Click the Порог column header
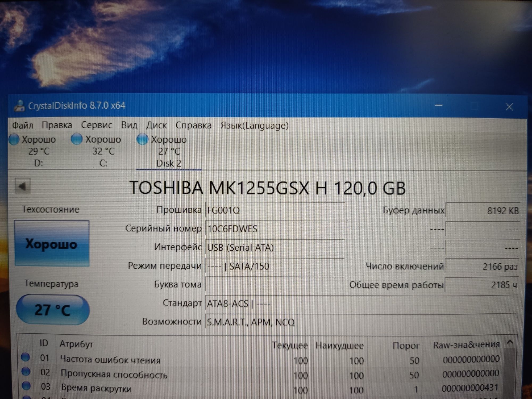Image resolution: width=532 pixels, height=399 pixels. tap(406, 345)
